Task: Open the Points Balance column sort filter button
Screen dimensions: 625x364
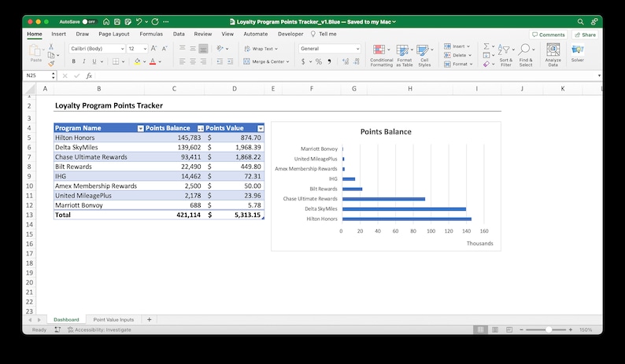Action: pyautogui.click(x=201, y=128)
